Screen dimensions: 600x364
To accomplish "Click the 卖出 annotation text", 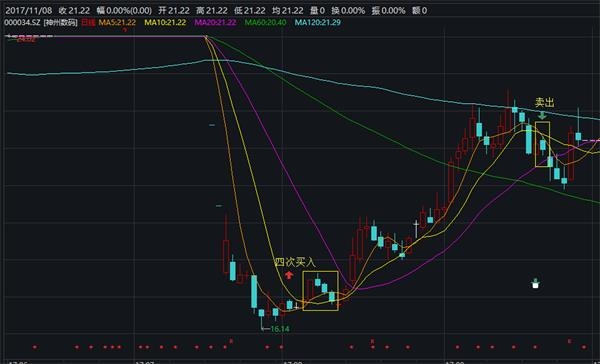I will [x=545, y=102].
